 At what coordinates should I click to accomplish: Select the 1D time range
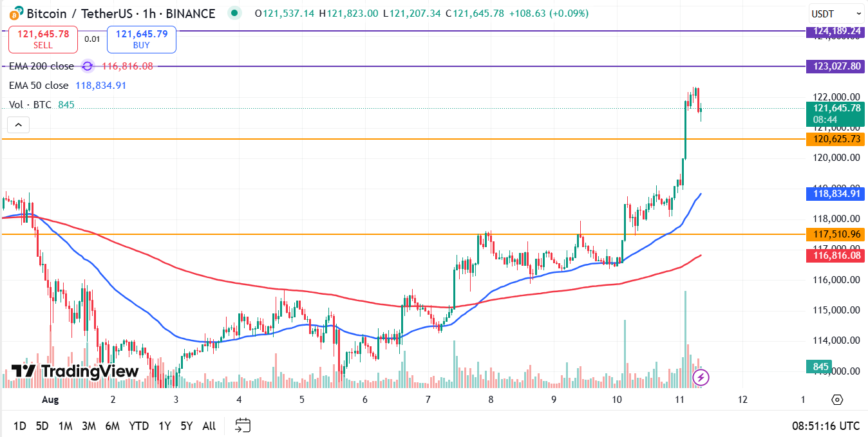pyautogui.click(x=20, y=425)
